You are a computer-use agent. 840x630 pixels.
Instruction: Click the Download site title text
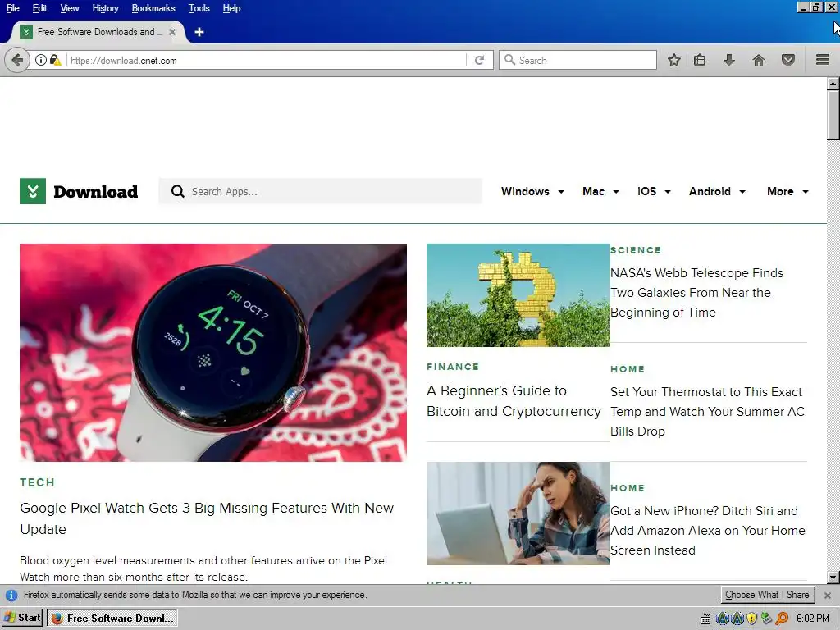click(96, 191)
